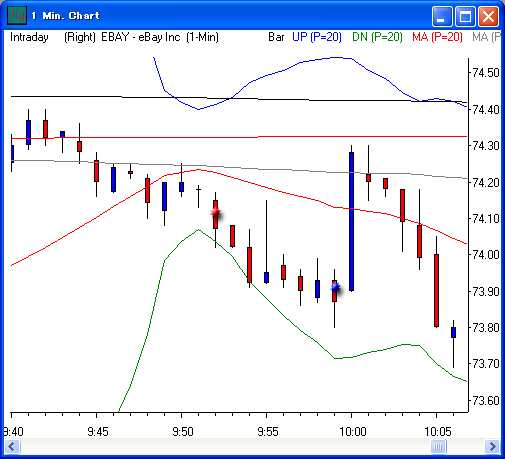Click the 9:55 time axis label
Screen dimensions: 505x459
coord(268,432)
